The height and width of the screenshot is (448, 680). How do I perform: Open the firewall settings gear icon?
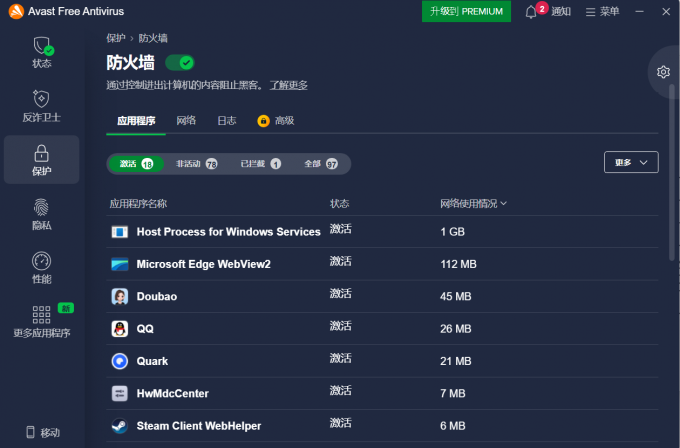coord(663,72)
